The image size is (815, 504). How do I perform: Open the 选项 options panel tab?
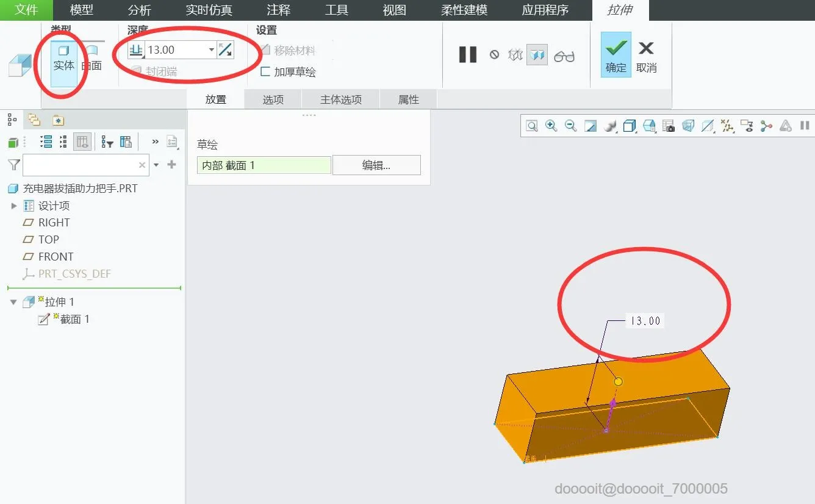coord(273,99)
